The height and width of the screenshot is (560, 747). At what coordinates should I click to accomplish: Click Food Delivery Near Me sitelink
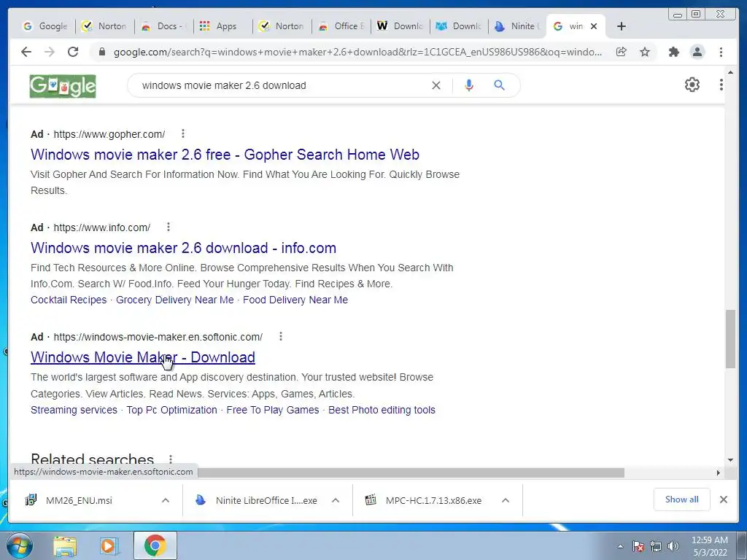point(295,300)
